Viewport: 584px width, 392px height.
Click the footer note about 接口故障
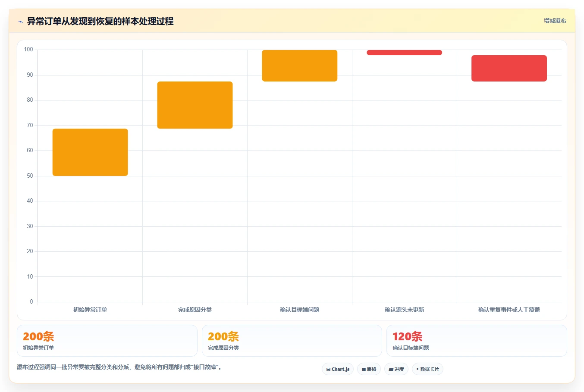(120, 367)
